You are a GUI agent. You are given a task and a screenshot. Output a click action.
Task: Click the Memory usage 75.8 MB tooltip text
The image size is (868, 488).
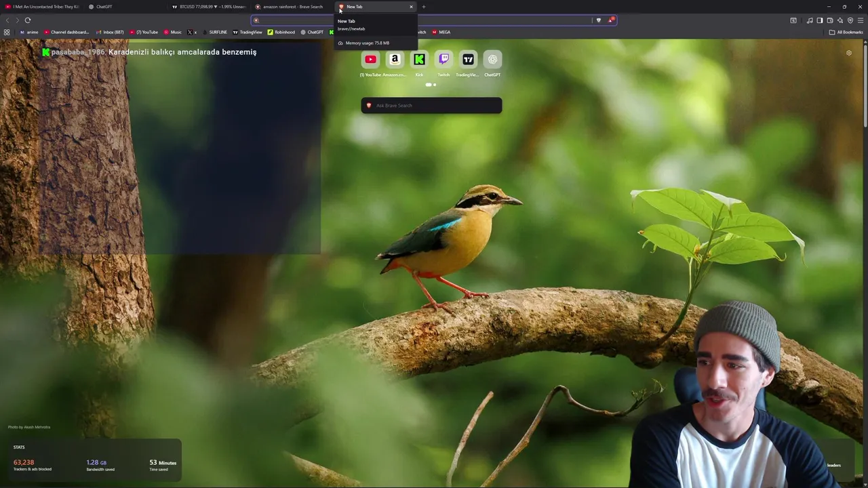(367, 43)
